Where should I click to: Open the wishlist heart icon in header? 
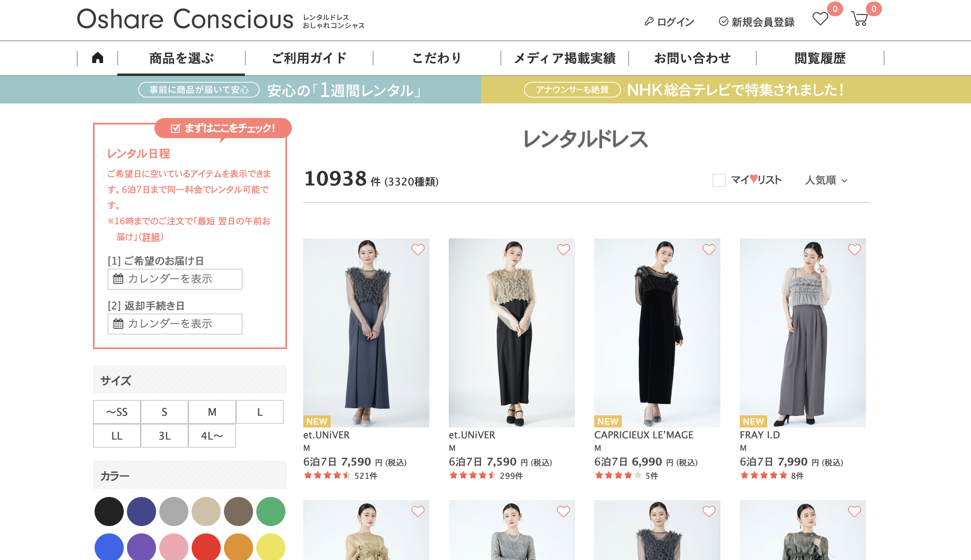pyautogui.click(x=820, y=19)
